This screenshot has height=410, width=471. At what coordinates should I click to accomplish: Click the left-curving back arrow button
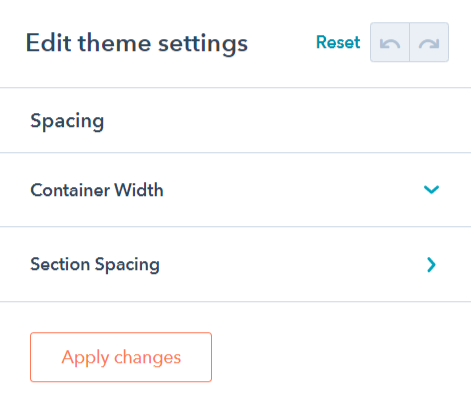[x=390, y=42]
